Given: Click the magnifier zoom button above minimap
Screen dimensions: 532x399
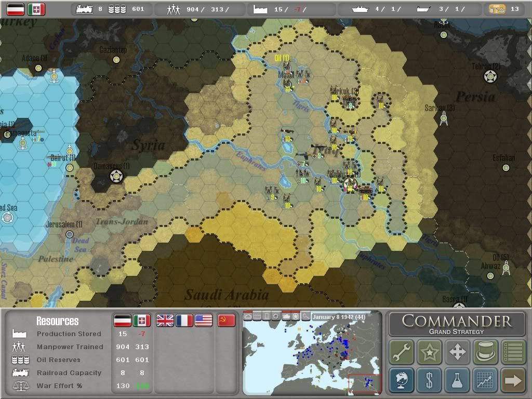Looking at the screenshot, I should click(305, 316).
